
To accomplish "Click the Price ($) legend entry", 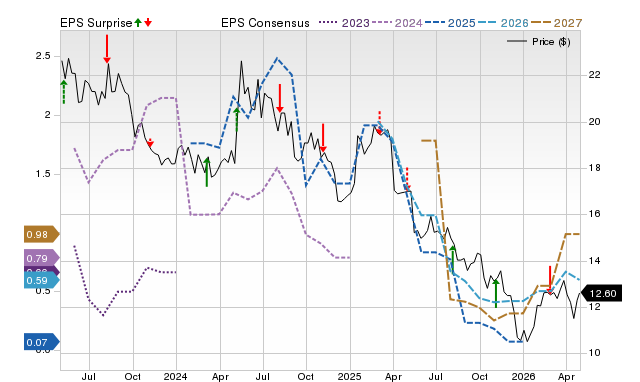I will (x=539, y=42).
